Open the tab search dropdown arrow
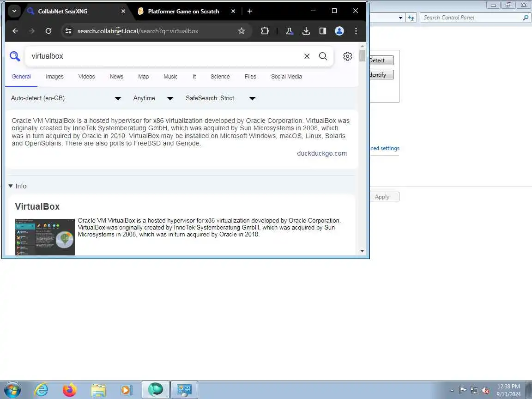 (14, 11)
